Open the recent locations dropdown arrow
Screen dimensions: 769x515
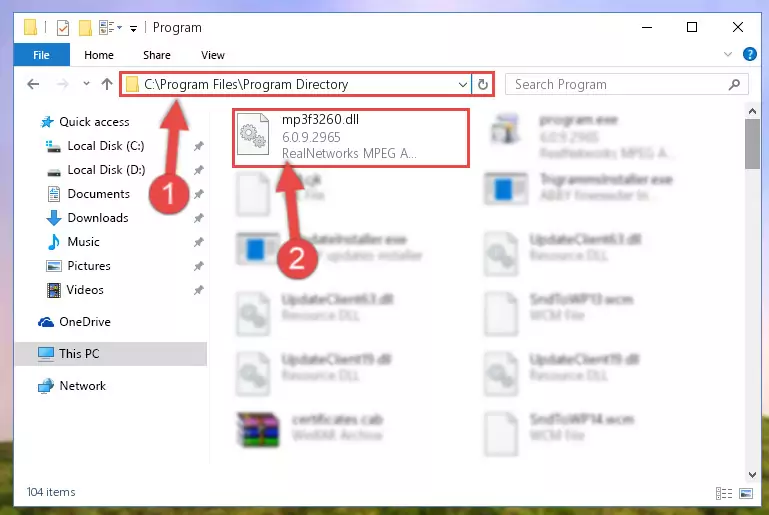tap(86, 84)
